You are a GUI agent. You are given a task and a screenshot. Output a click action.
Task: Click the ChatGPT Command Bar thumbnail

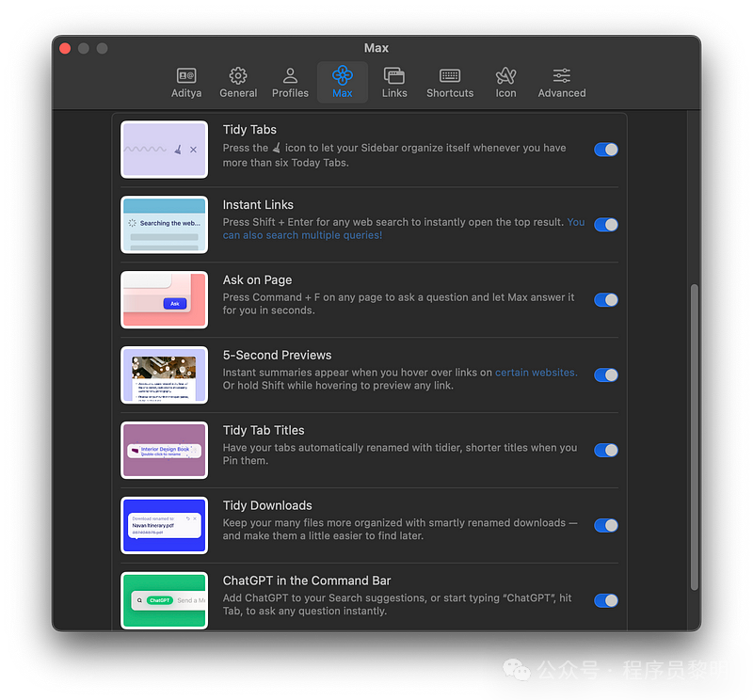tap(164, 600)
